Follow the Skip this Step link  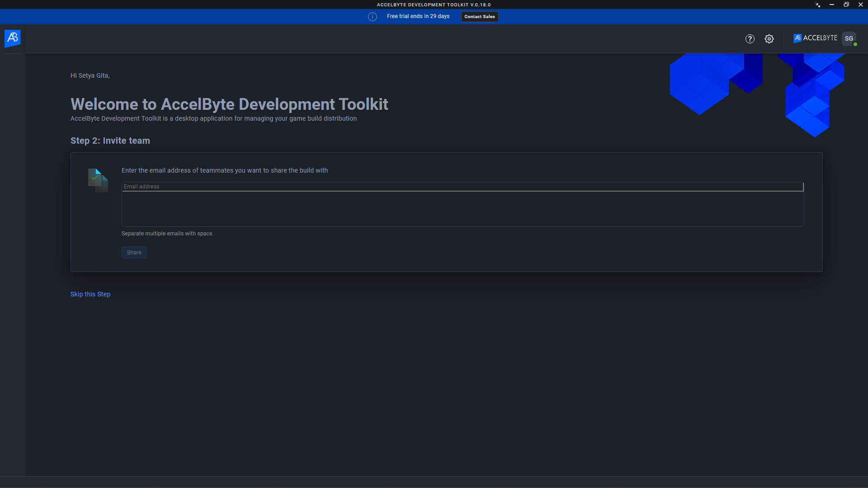point(90,294)
